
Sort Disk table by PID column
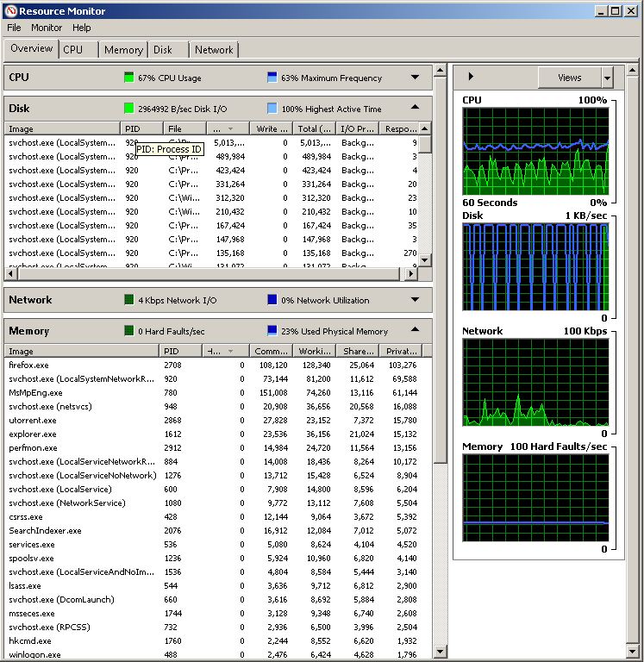click(x=142, y=128)
